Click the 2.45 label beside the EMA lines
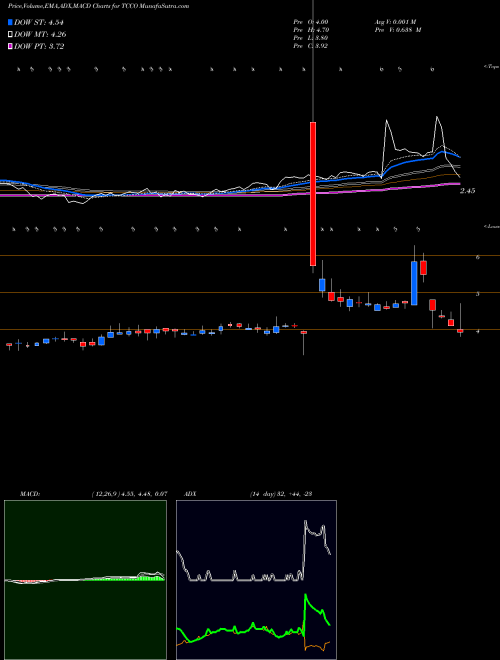The image size is (500, 660). pyautogui.click(x=468, y=191)
